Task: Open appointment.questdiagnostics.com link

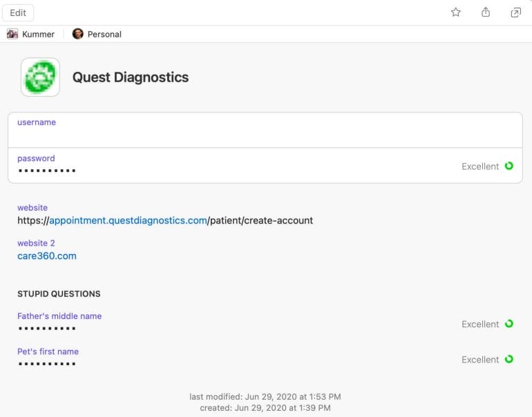Action: point(128,220)
